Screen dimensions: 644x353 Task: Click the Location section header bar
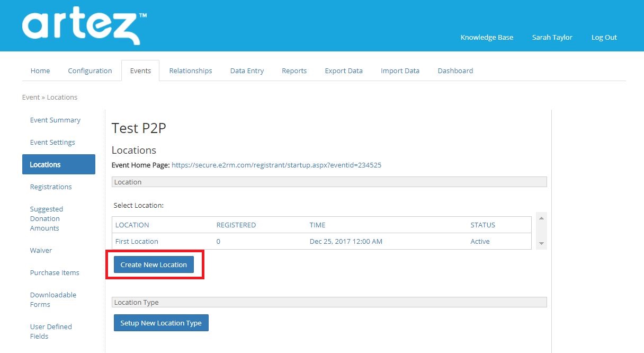329,182
